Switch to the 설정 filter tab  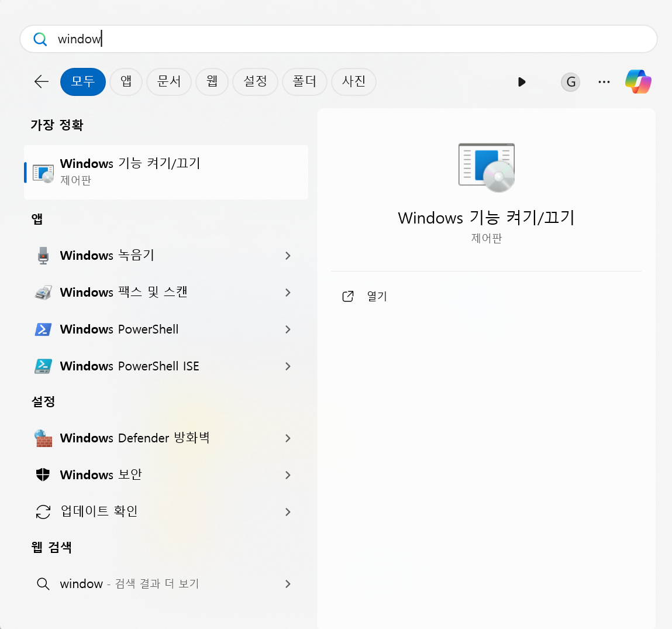[255, 81]
